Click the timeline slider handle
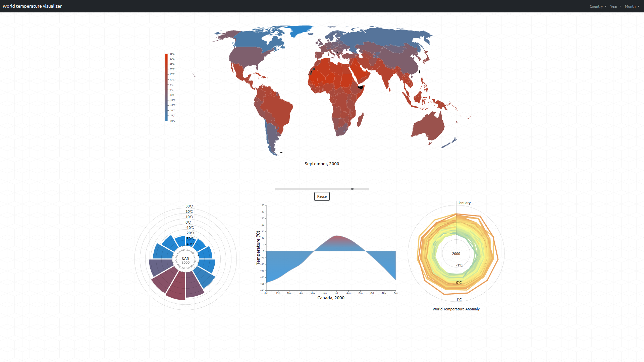644x362 pixels. coord(352,189)
